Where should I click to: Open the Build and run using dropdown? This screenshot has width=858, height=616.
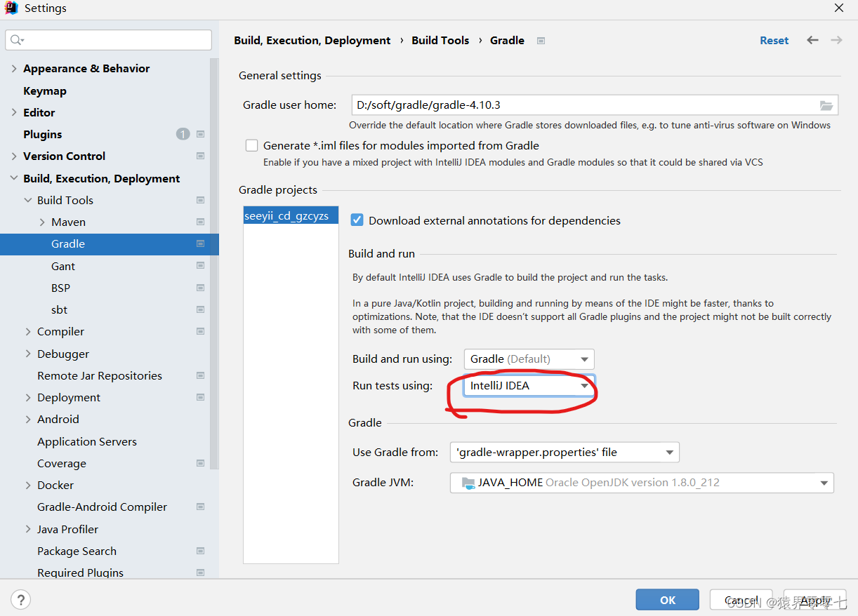coord(529,359)
